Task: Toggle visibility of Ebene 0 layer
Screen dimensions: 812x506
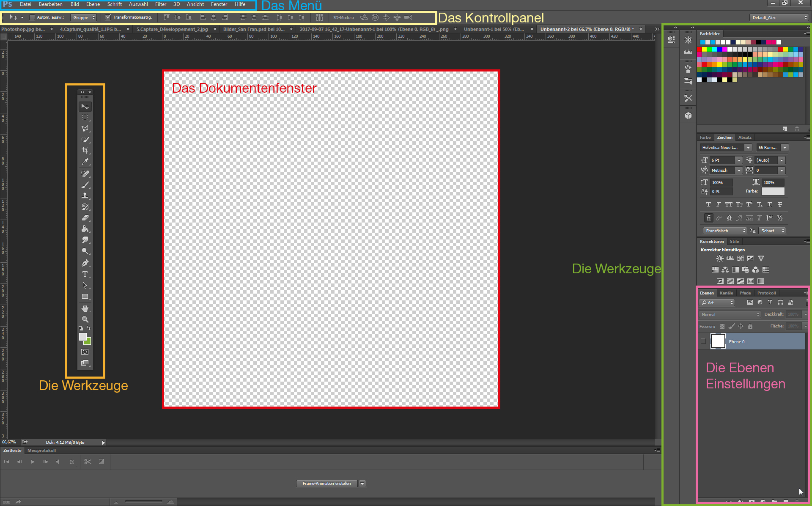Action: click(x=704, y=341)
